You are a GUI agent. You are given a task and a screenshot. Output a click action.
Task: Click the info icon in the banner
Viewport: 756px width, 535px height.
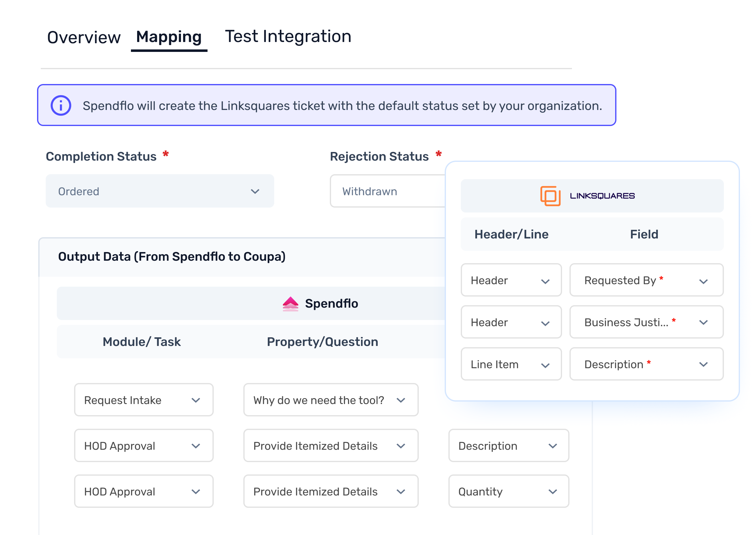61,105
